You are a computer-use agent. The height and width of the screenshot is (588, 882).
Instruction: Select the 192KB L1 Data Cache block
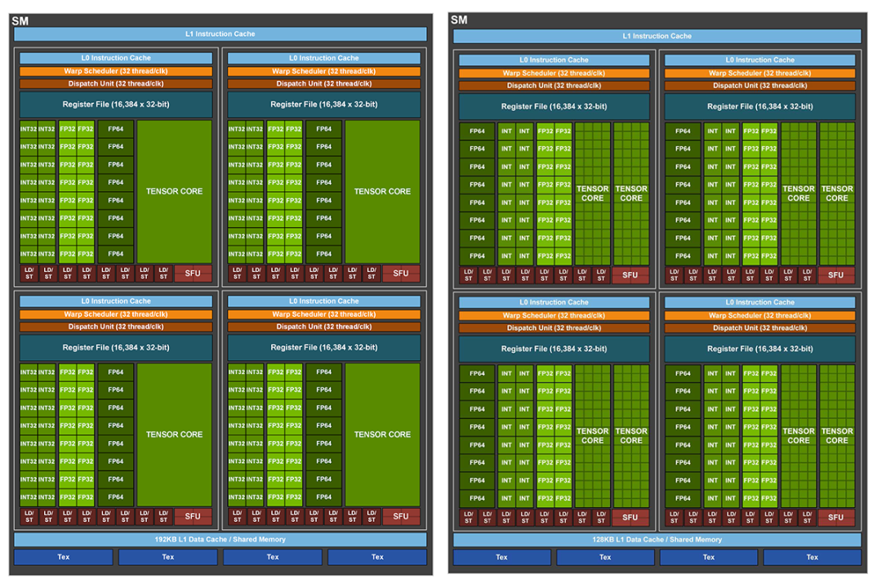(x=220, y=539)
